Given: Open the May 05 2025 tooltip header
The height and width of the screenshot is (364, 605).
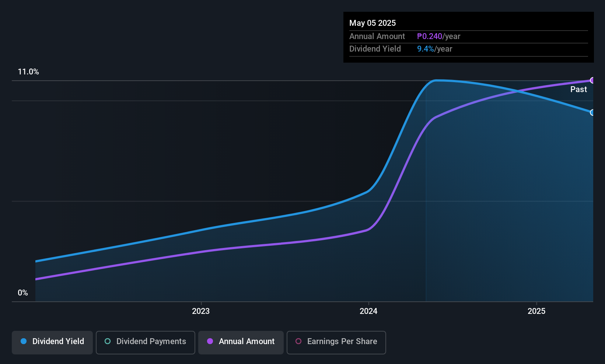Looking at the screenshot, I should 373,23.
